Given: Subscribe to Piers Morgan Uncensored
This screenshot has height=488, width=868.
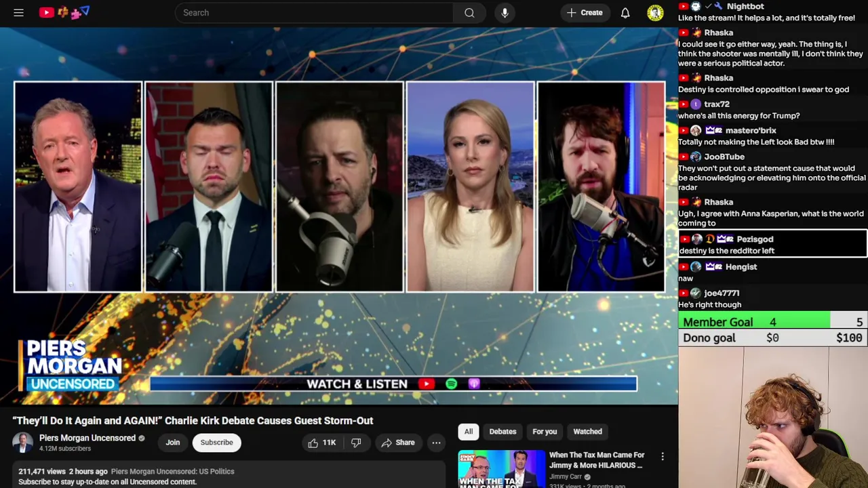Looking at the screenshot, I should (216, 443).
